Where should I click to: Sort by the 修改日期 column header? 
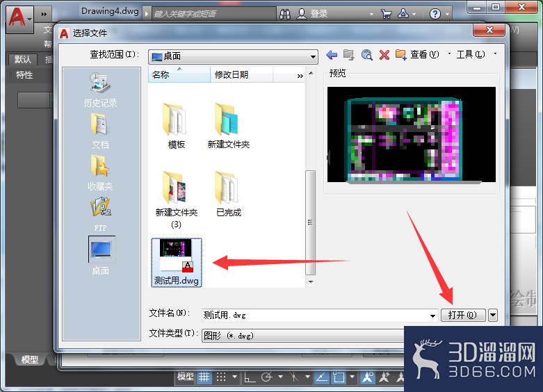(x=242, y=74)
